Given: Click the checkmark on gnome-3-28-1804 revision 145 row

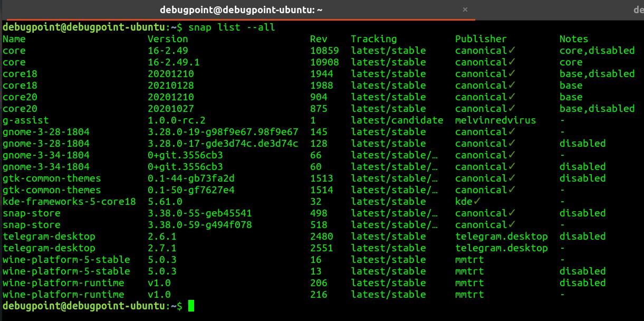Looking at the screenshot, I should [511, 131].
